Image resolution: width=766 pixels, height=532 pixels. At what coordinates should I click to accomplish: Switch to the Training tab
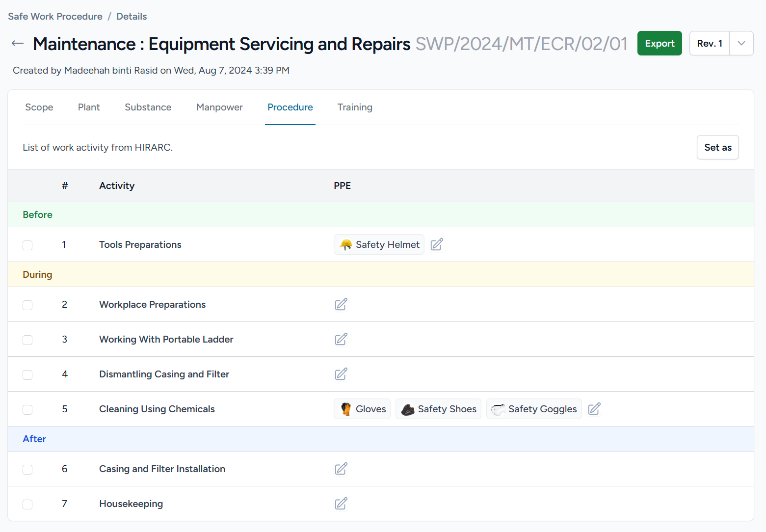point(355,107)
